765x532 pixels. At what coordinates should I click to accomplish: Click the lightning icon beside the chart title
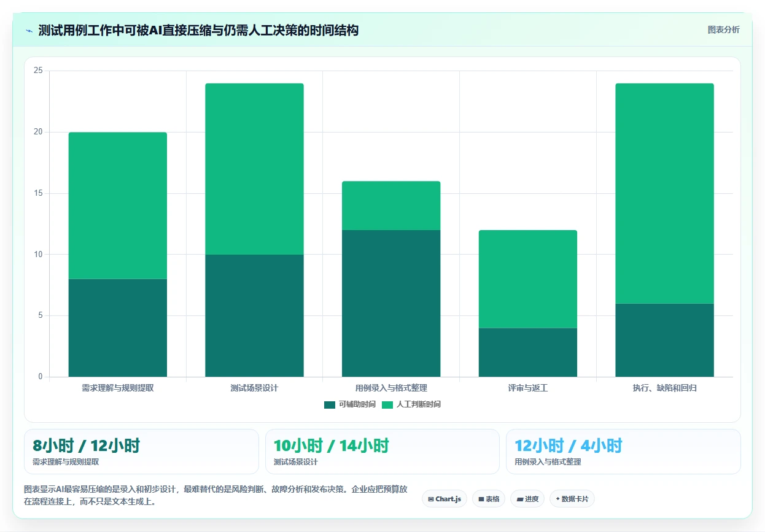29,30
